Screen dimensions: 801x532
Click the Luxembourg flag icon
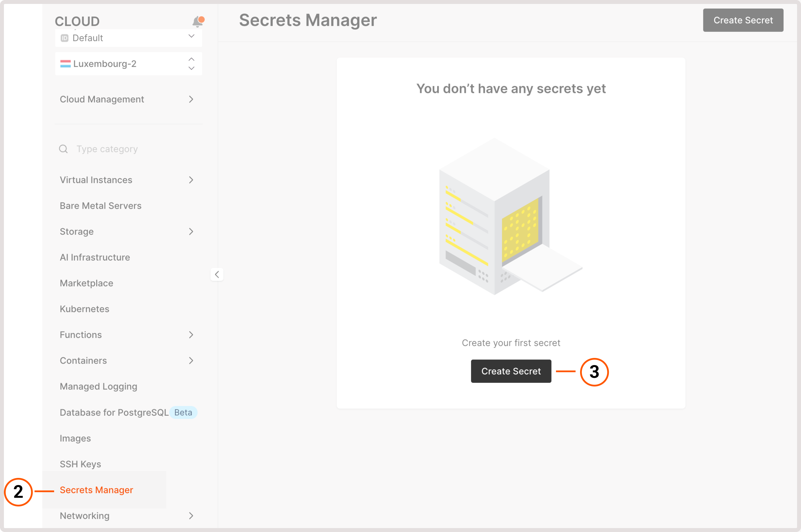[x=65, y=64]
